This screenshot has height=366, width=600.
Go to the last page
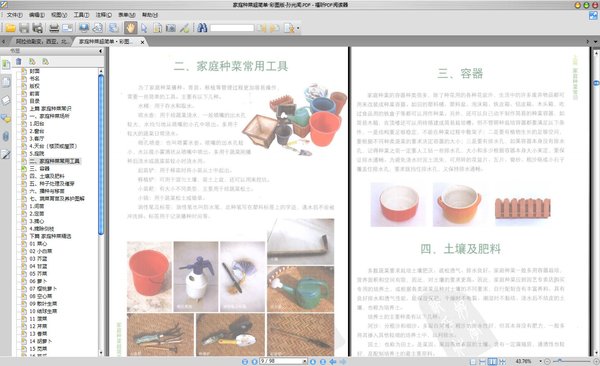[x=323, y=362]
